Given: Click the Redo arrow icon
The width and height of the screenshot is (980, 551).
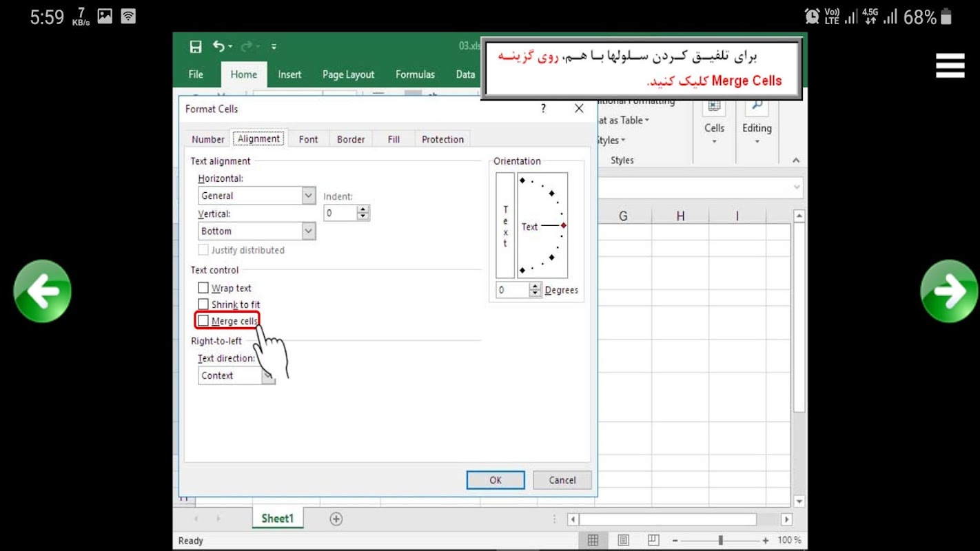Looking at the screenshot, I should tap(246, 46).
